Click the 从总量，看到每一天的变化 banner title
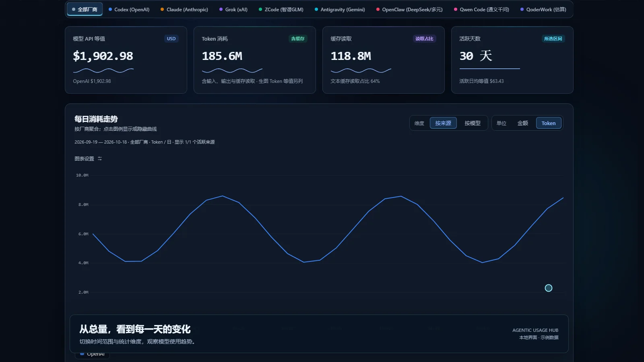Viewport: 644px width, 362px height. point(135,329)
